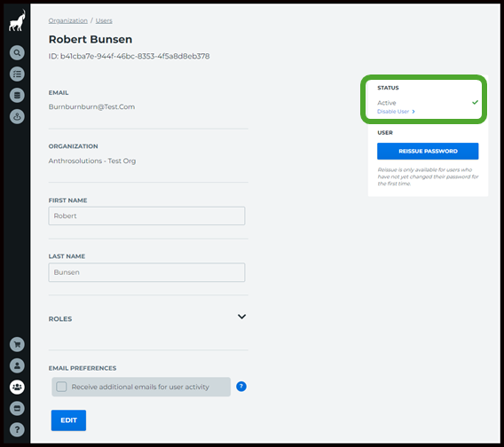This screenshot has height=447, width=504.
Task: Open the checklist icon in sidebar
Action: [17, 74]
